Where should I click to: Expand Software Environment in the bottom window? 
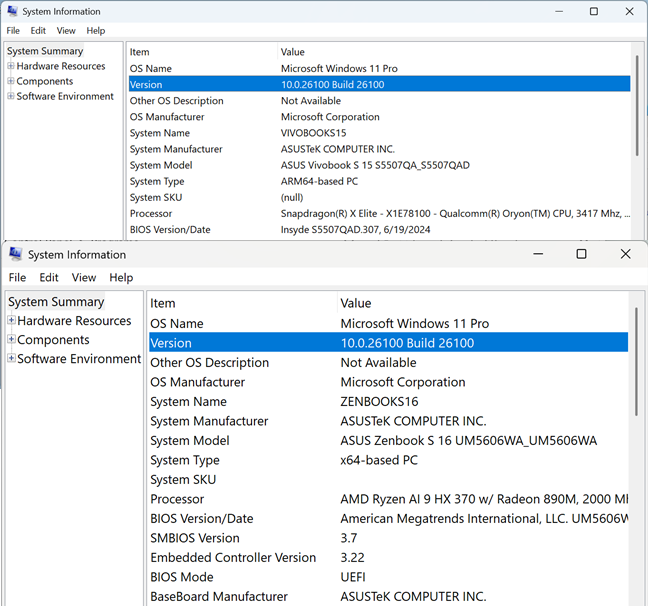click(12, 358)
